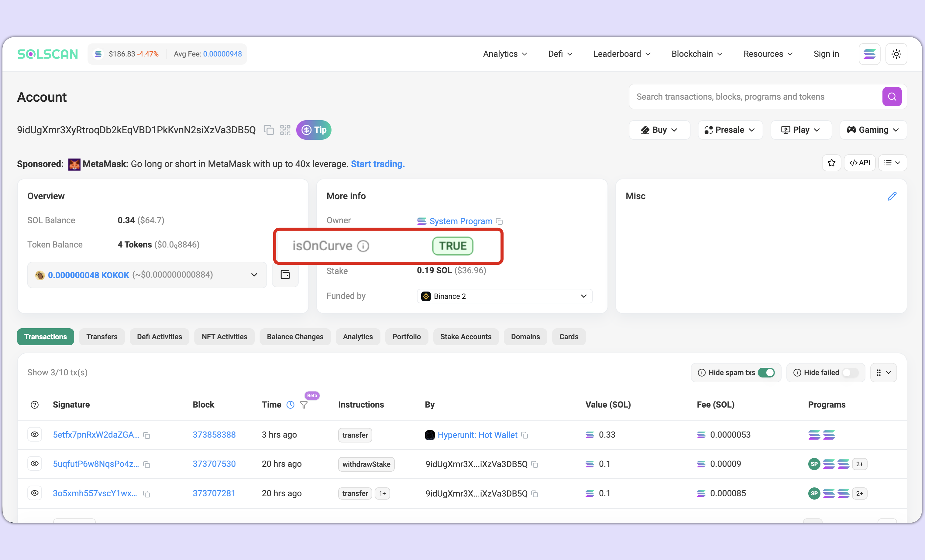Switch to the Stake Accounts tab
The width and height of the screenshot is (925, 560).
point(466,336)
